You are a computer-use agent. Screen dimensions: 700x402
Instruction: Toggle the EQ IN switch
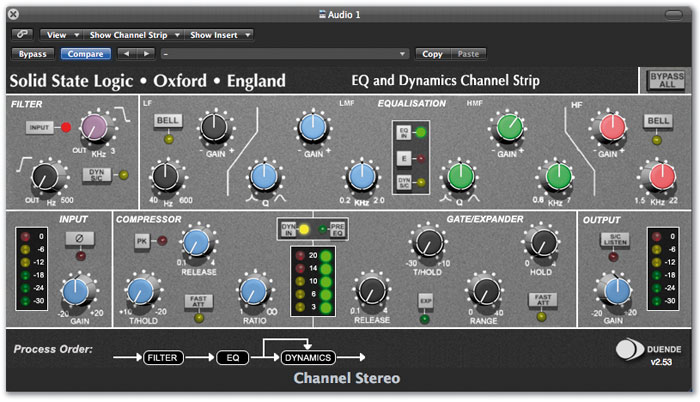[x=404, y=133]
